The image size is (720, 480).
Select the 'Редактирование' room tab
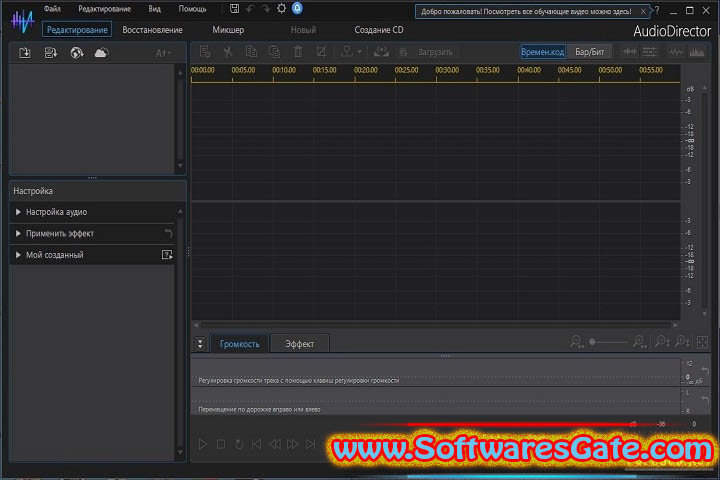click(77, 30)
